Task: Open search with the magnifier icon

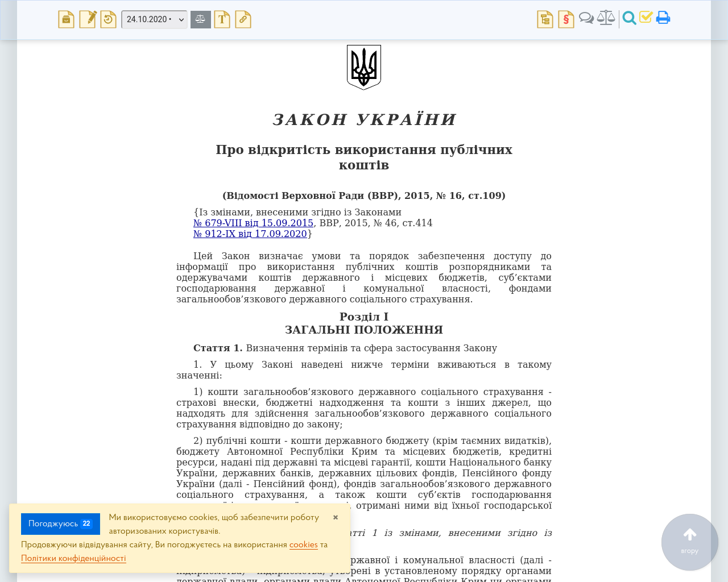Action: 629,18
